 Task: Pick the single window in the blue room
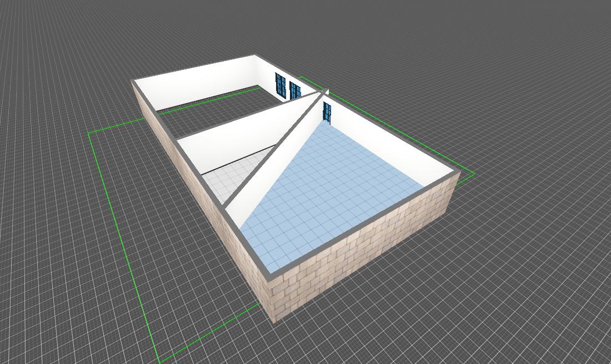coord(327,112)
